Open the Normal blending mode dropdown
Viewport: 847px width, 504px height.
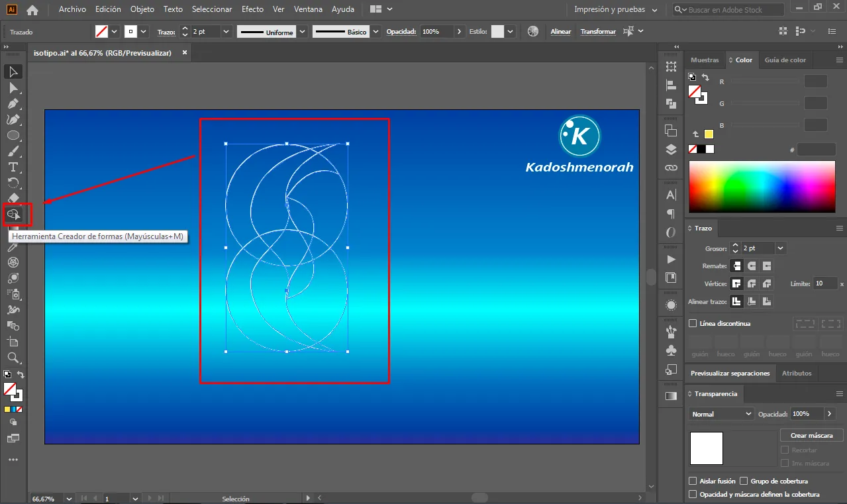721,414
